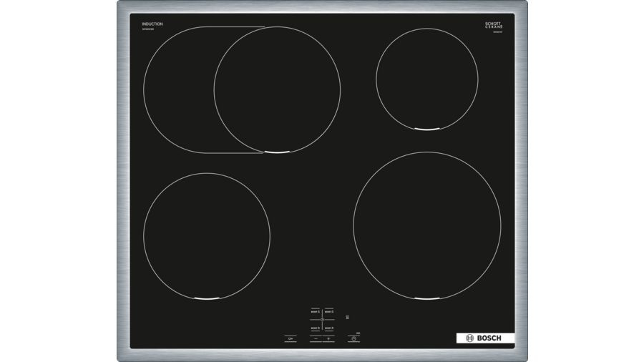Select the front-right boost zone control

(329, 328)
